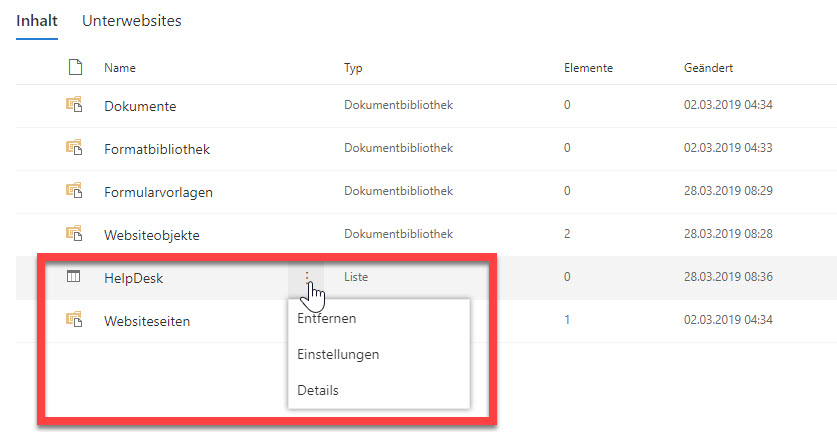Screen dimensions: 837x432
Task: Click the Formatbibliothek library icon
Action: tap(74, 147)
